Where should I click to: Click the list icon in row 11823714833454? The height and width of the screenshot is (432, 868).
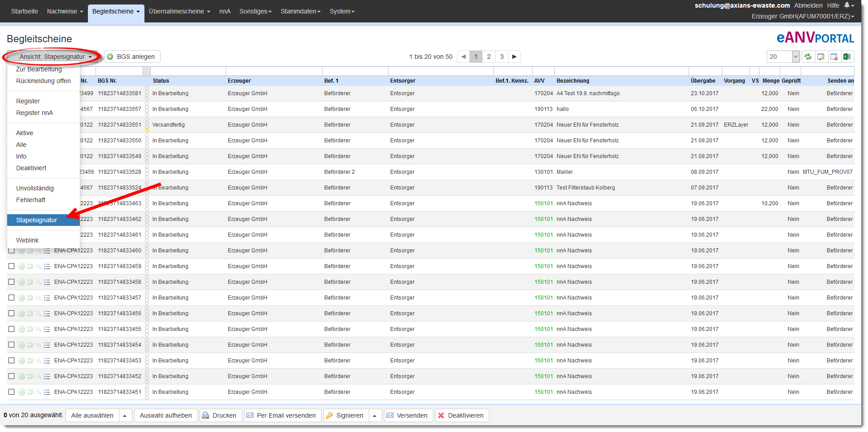(47, 345)
